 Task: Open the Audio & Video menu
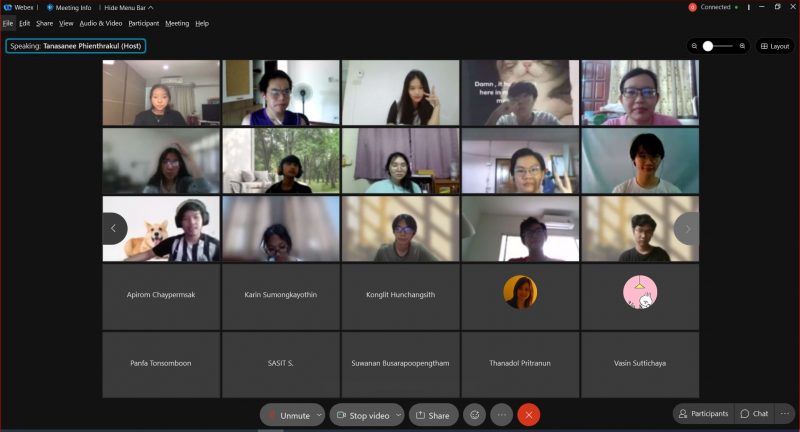point(101,23)
